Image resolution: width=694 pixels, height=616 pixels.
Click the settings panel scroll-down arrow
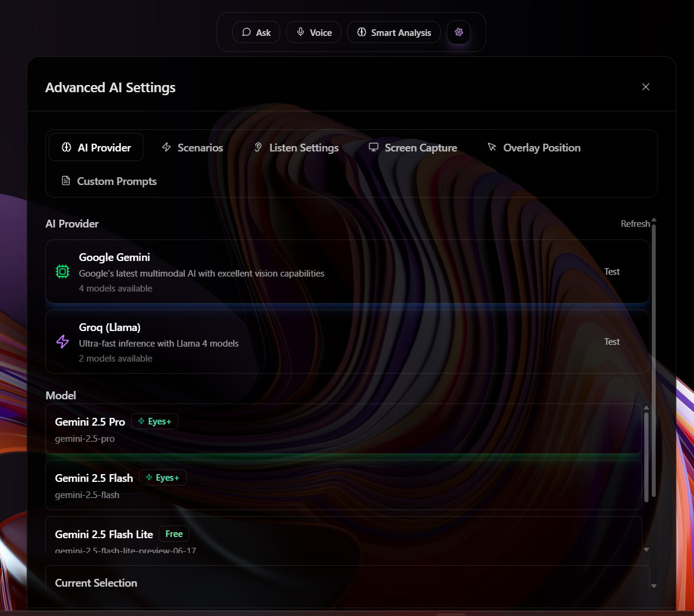click(654, 586)
